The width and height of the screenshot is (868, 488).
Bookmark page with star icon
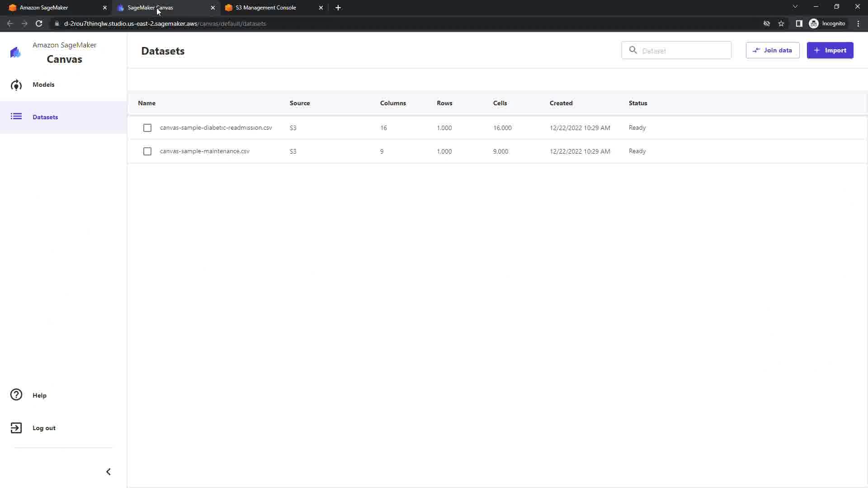click(781, 23)
